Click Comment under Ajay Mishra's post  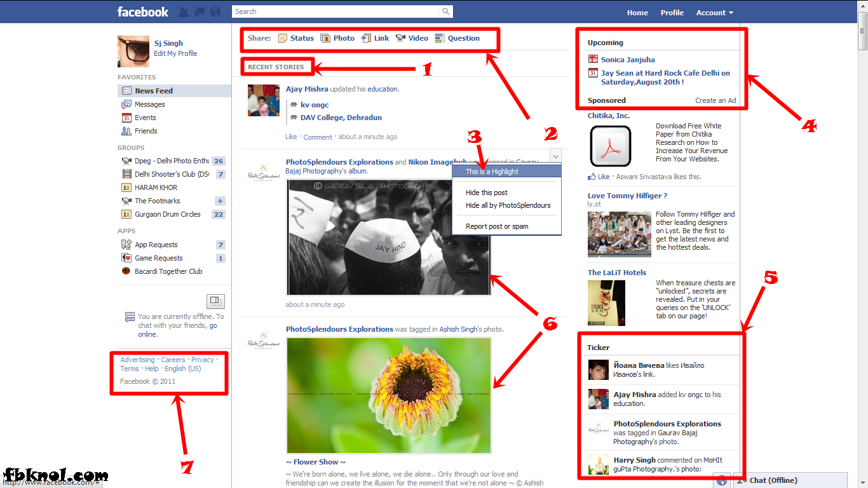(317, 137)
